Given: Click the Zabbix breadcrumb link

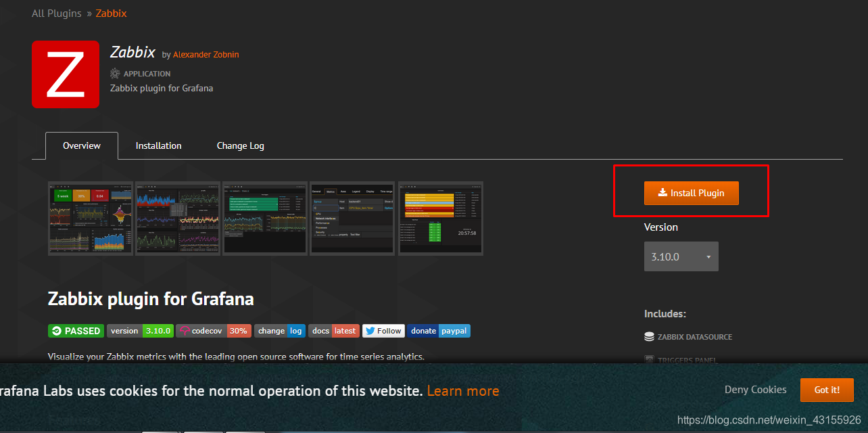Looking at the screenshot, I should pyautogui.click(x=111, y=14).
